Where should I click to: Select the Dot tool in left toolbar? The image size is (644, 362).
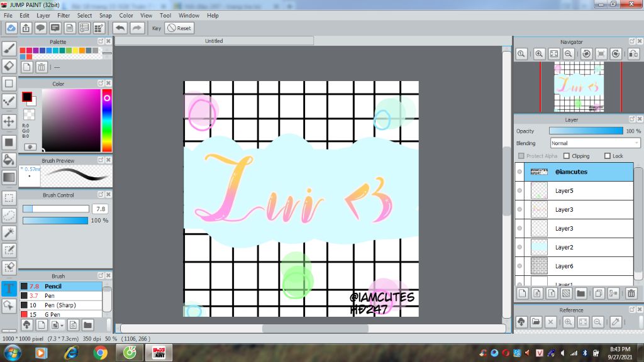pos(9,101)
